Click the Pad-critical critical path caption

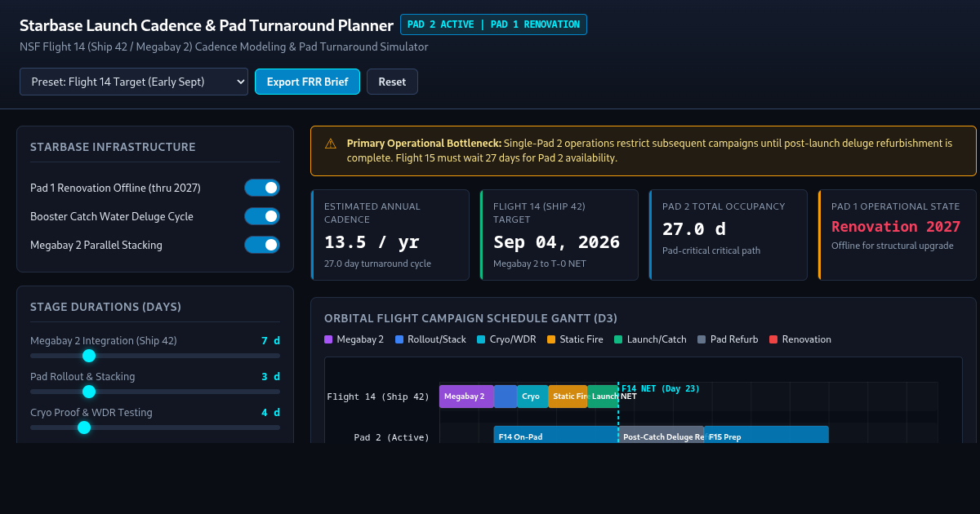(711, 250)
